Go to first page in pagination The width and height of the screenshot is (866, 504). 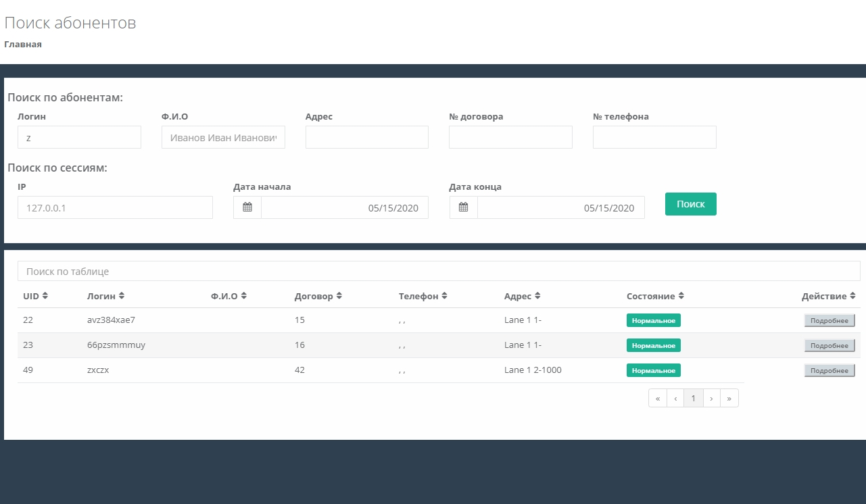pos(657,399)
